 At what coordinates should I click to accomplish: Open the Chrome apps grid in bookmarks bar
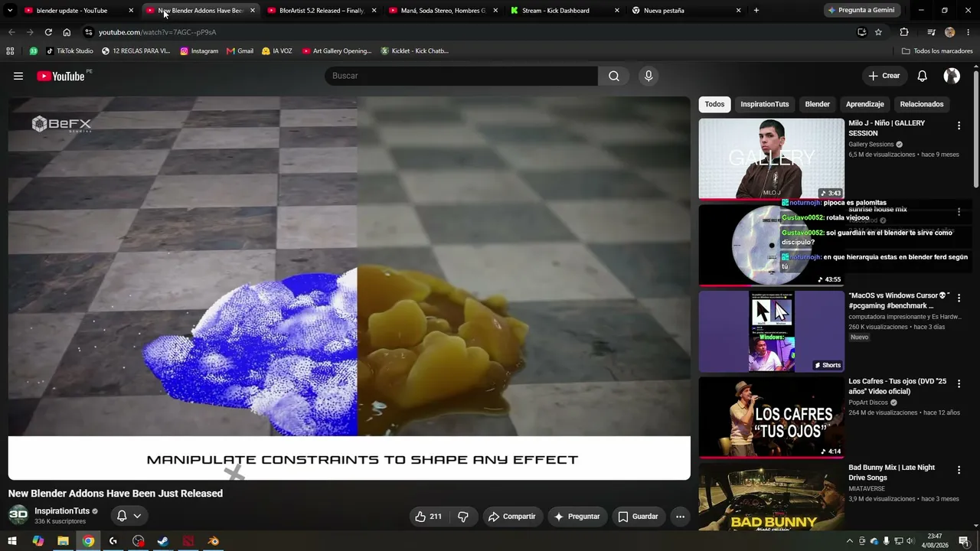pyautogui.click(x=10, y=51)
